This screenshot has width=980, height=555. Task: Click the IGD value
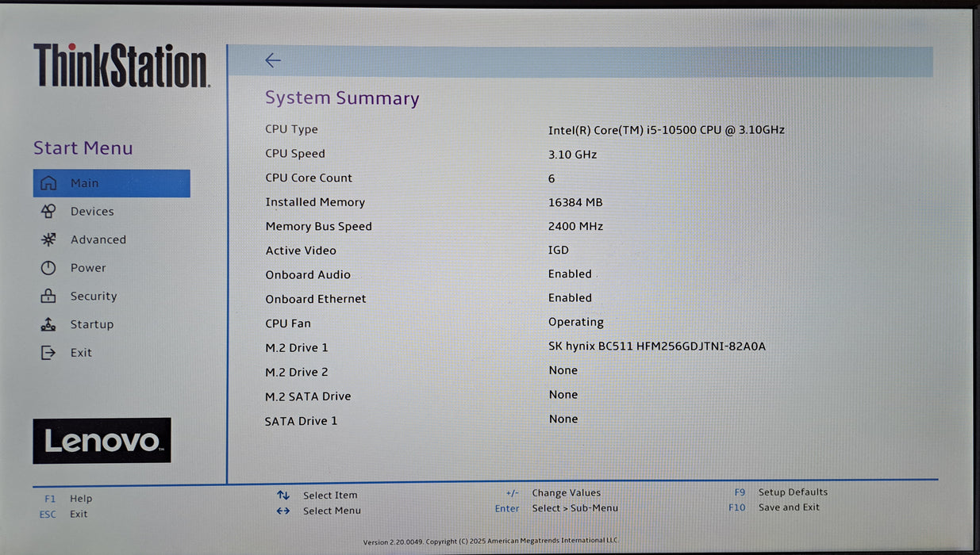point(559,251)
